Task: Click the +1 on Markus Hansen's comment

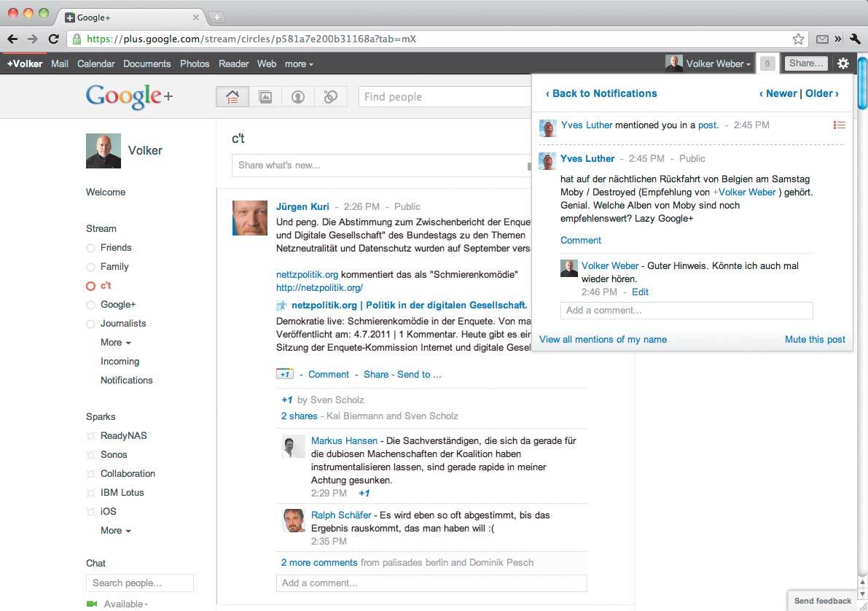Action: pos(364,493)
